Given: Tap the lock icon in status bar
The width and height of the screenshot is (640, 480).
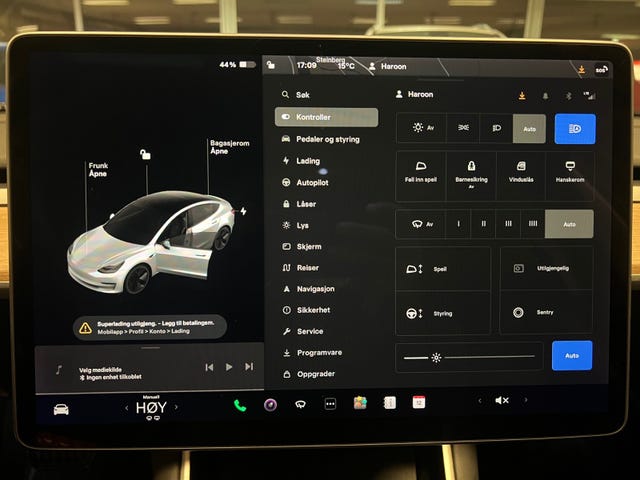Looking at the screenshot, I should point(271,64).
